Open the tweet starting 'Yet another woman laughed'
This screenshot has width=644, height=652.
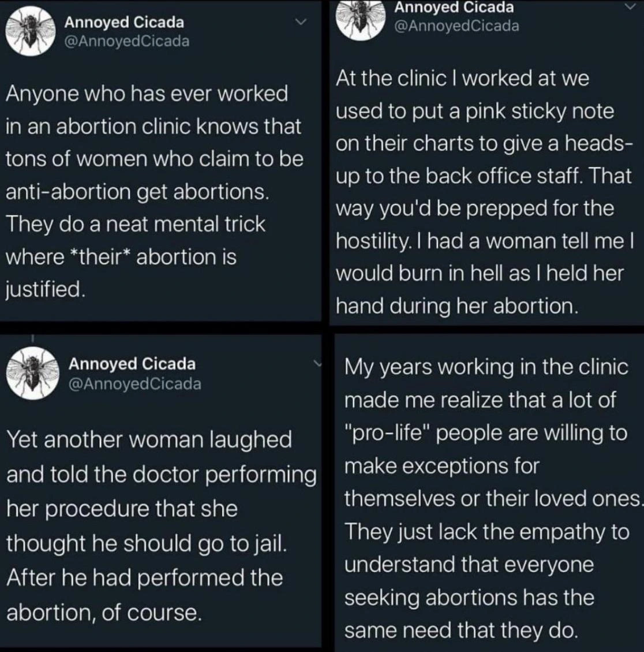[156, 526]
